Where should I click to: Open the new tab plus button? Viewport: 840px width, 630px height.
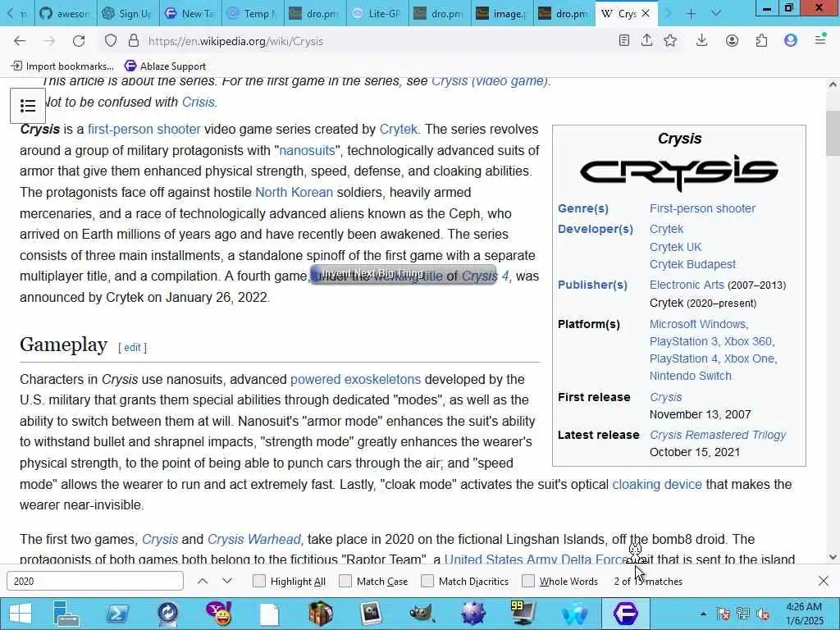tap(691, 13)
